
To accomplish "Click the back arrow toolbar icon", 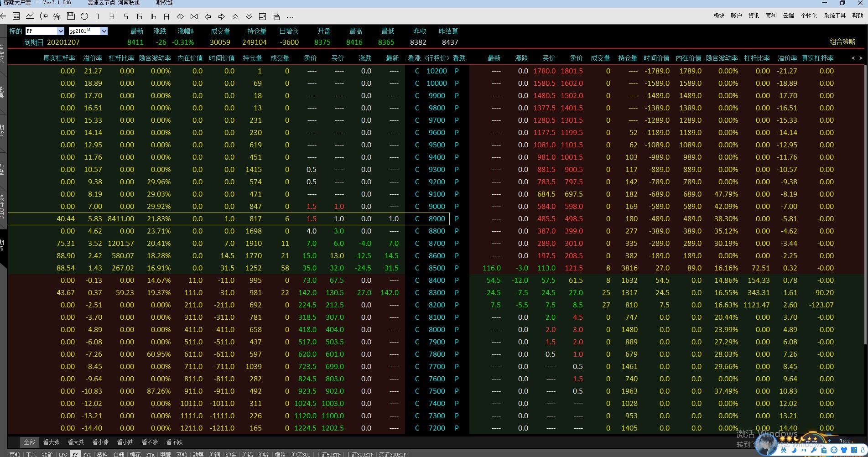I will (3, 16).
